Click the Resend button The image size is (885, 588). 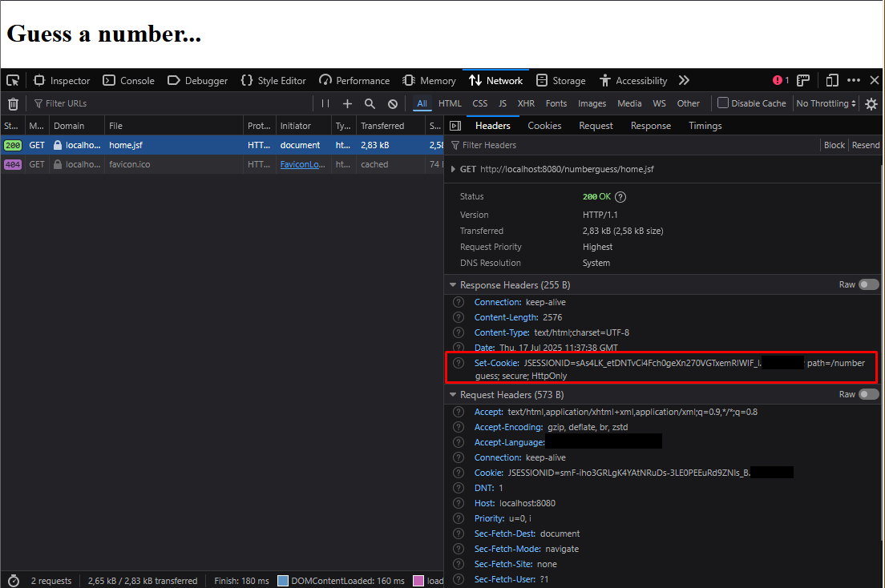coord(866,145)
